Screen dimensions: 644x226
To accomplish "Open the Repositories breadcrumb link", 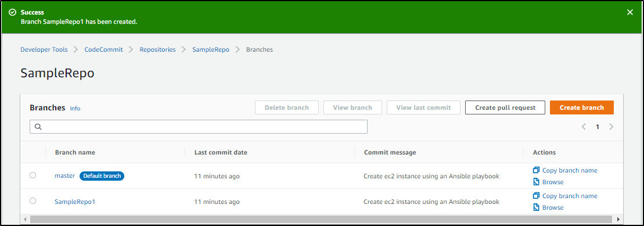I will pos(158,49).
